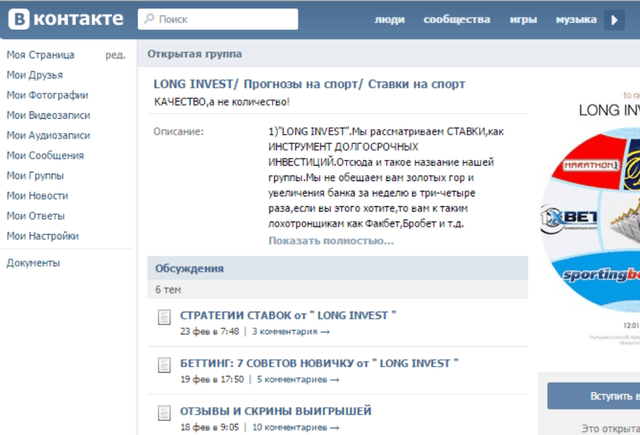Open Мои Фотографии
640x435 pixels.
click(x=47, y=95)
